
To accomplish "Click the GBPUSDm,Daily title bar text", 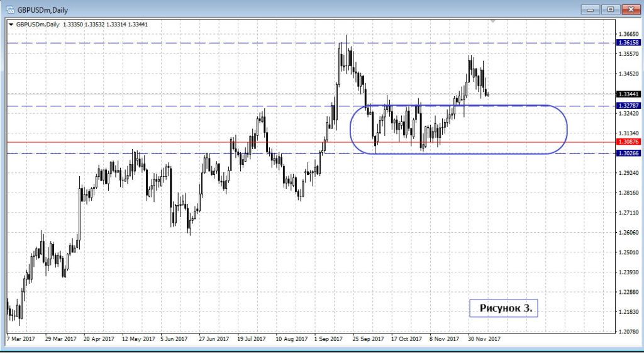I will tap(42, 9).
